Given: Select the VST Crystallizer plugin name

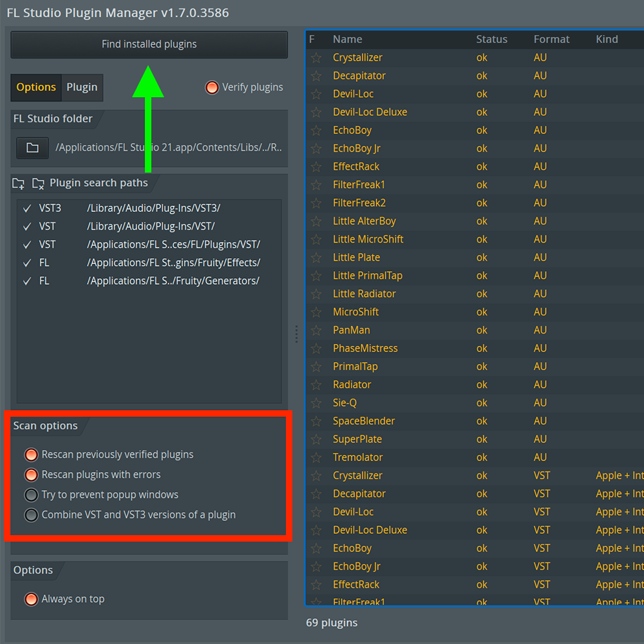Looking at the screenshot, I should 357,476.
